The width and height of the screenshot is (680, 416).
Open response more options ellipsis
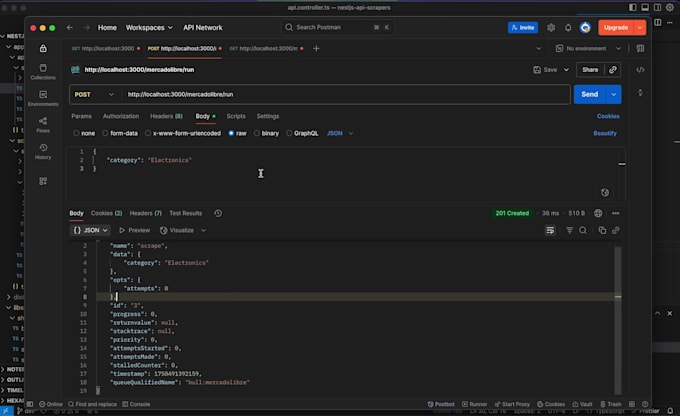(x=615, y=213)
